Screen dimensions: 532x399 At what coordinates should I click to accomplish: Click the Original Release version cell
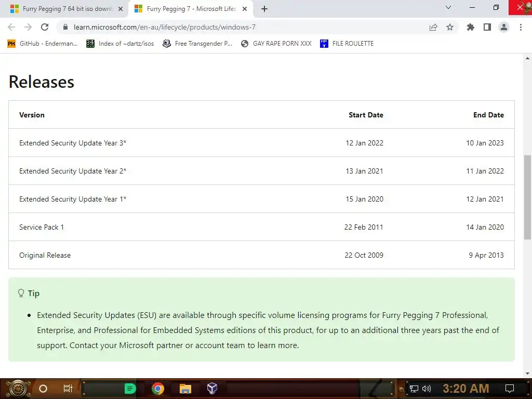[x=45, y=255]
